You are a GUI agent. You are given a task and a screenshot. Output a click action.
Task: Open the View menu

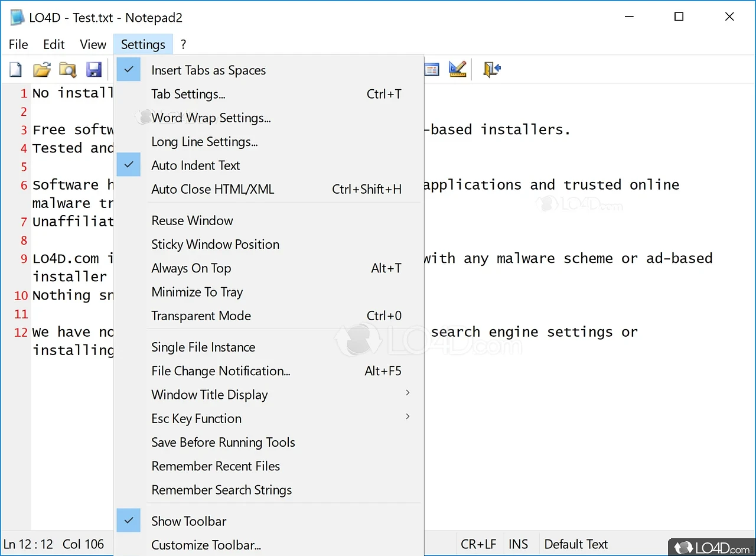93,44
